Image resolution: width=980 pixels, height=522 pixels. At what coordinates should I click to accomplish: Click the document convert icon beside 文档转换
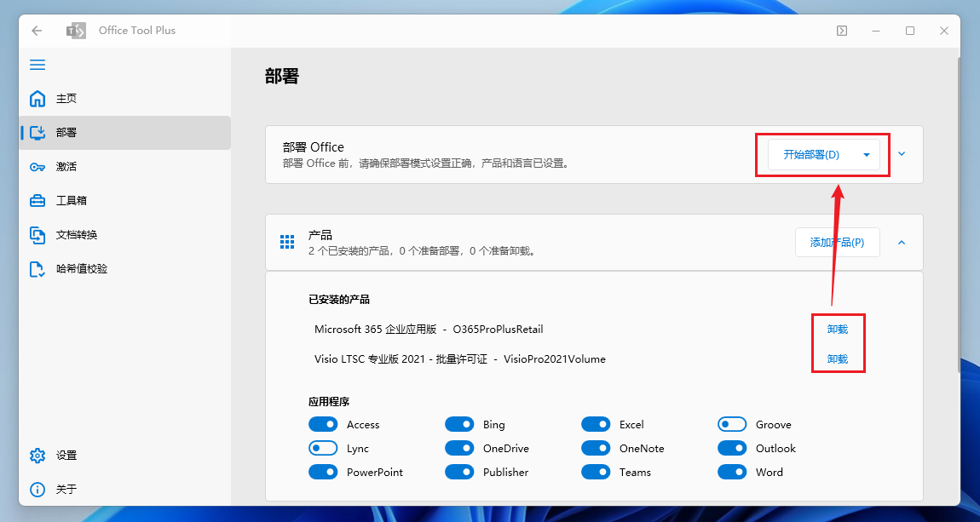point(37,235)
